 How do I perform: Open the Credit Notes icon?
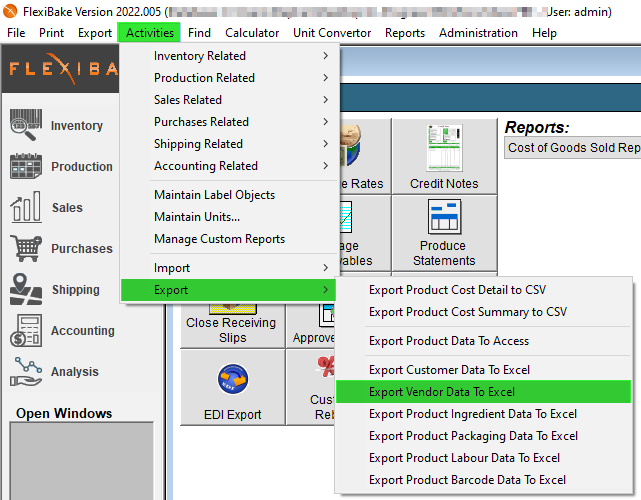[x=444, y=148]
